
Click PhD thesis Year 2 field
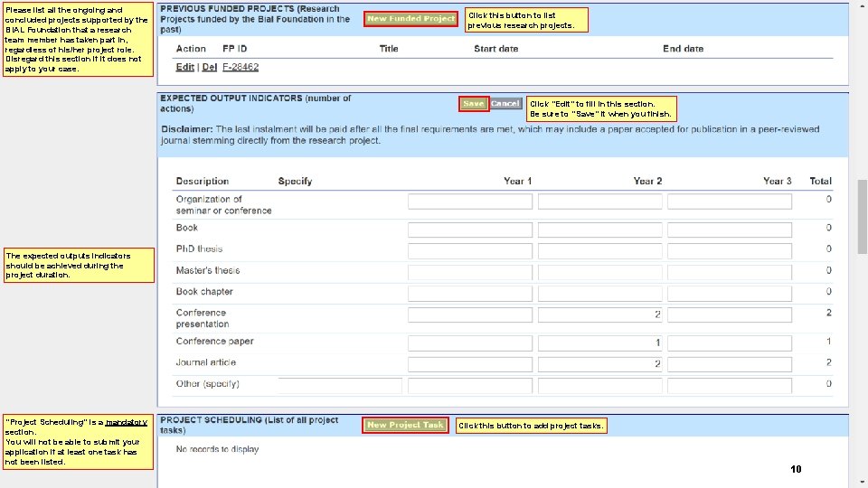[x=600, y=251]
